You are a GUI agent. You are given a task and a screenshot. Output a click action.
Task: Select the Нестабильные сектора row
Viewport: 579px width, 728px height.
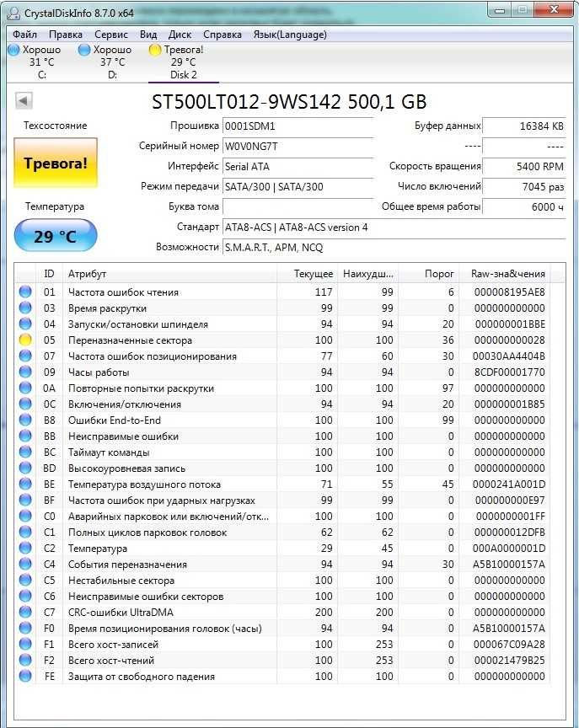point(283,581)
